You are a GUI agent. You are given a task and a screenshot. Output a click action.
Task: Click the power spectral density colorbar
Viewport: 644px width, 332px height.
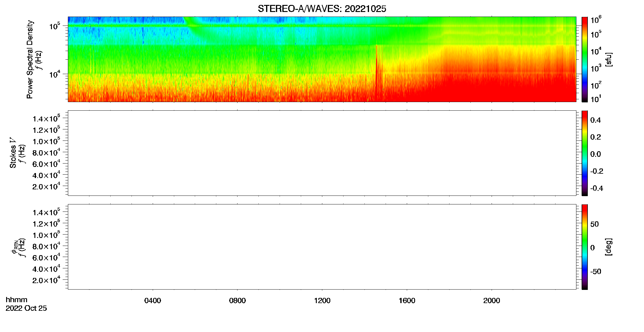click(x=585, y=59)
